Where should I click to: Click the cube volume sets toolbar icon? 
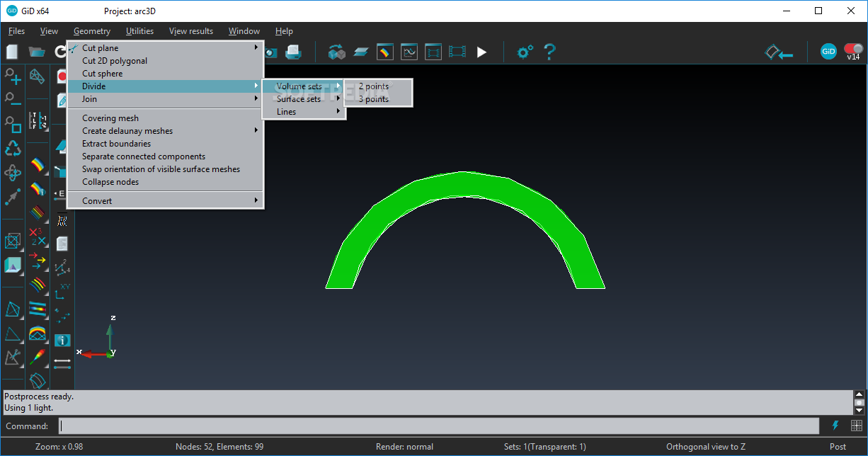pos(336,52)
